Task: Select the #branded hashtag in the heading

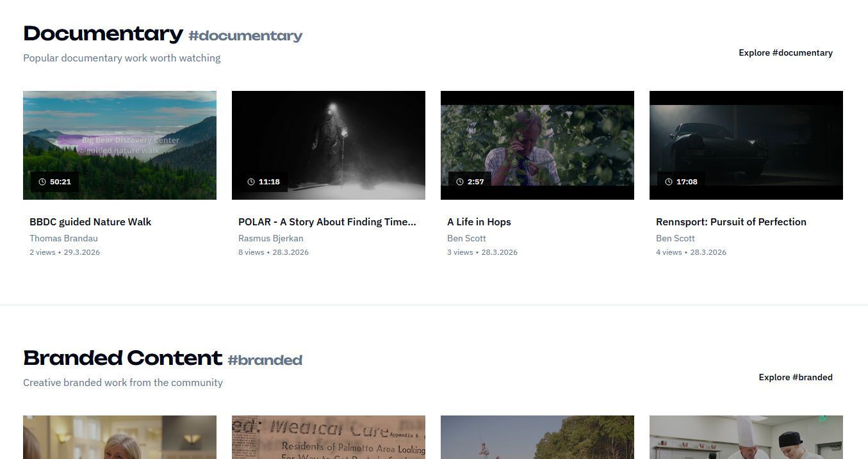Action: pyautogui.click(x=265, y=360)
